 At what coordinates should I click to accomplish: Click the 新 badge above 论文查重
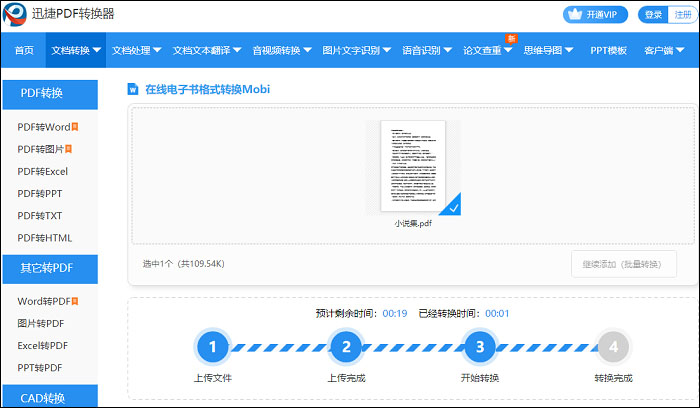coord(511,39)
